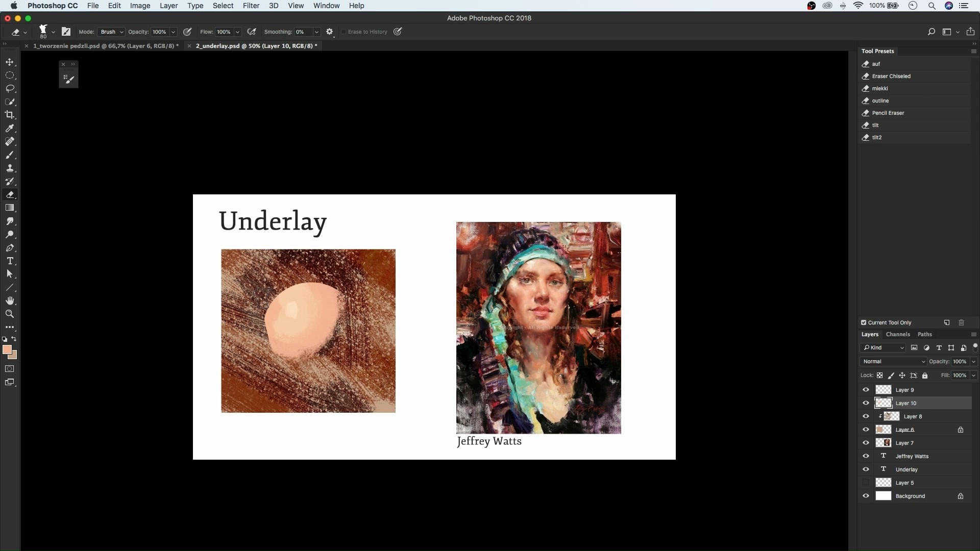Screen dimensions: 980x551
Task: Select the Pencil Eraser preset
Action: pos(888,113)
